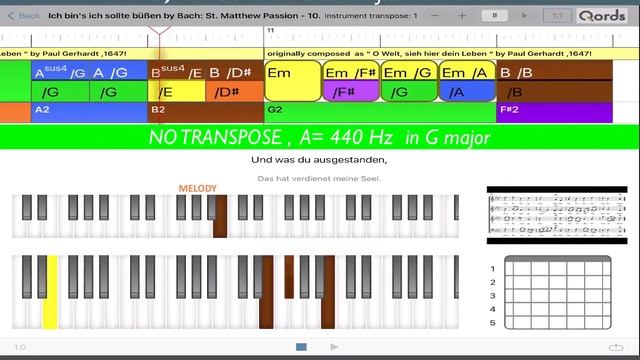Go back using the Back button

(x=24, y=16)
